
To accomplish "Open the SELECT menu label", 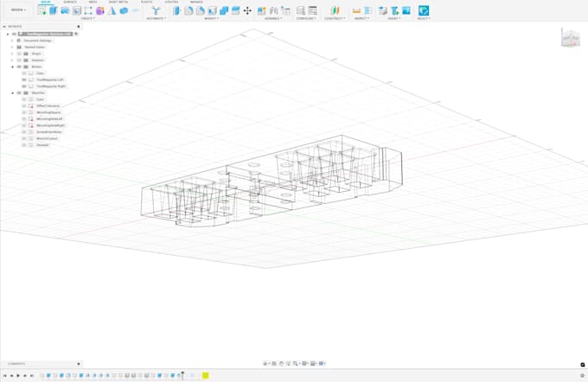I will [424, 18].
